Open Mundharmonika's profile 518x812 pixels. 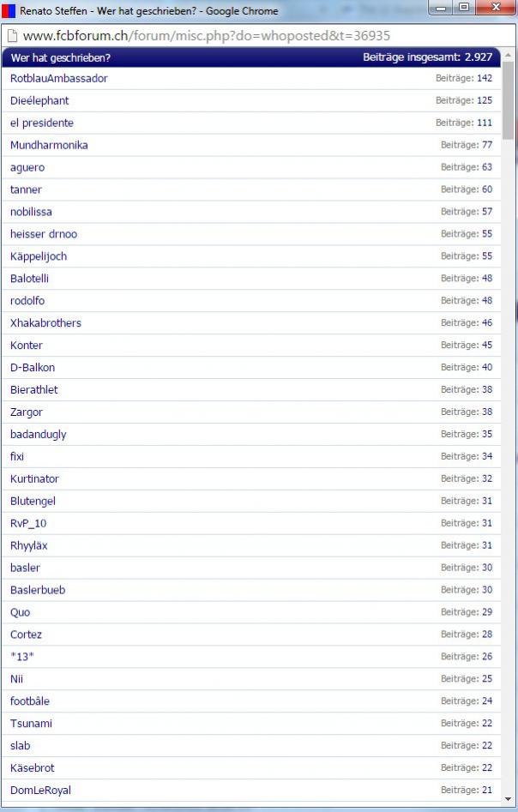[x=49, y=145]
